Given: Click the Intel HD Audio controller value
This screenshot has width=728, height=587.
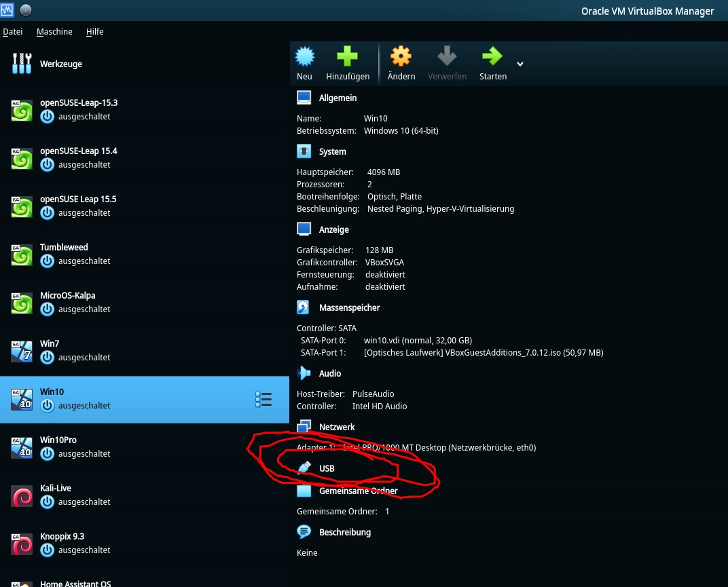Looking at the screenshot, I should (x=380, y=406).
